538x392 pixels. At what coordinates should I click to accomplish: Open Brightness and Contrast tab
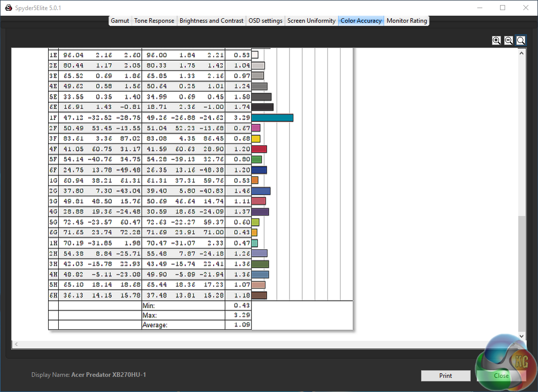212,21
